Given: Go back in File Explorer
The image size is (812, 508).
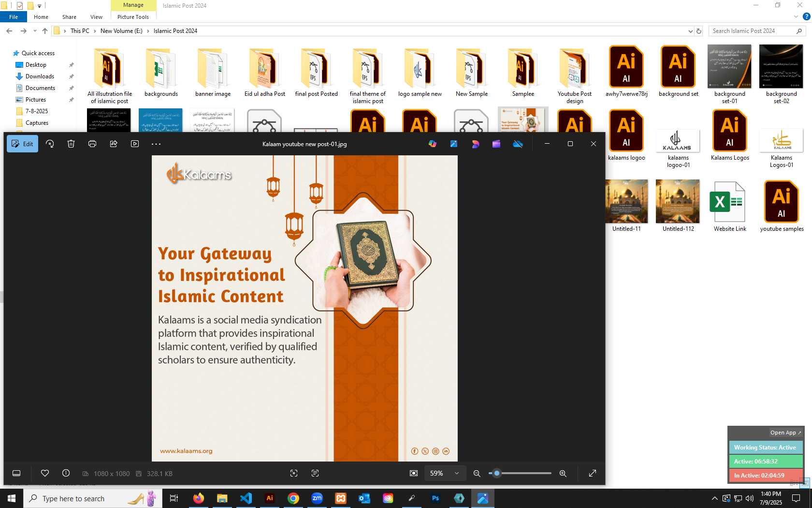Looking at the screenshot, I should click(x=9, y=31).
